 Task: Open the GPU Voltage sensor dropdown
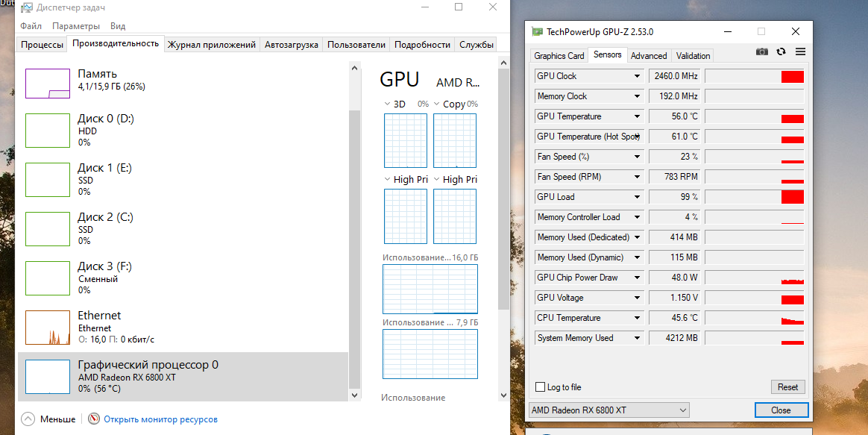pyautogui.click(x=637, y=298)
